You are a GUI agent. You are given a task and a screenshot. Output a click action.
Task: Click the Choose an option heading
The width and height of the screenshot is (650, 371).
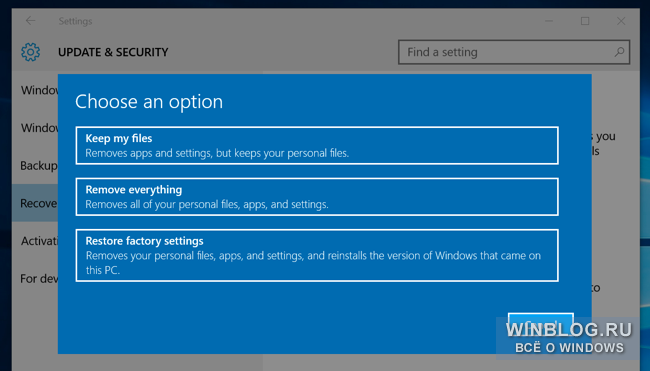pyautogui.click(x=149, y=102)
